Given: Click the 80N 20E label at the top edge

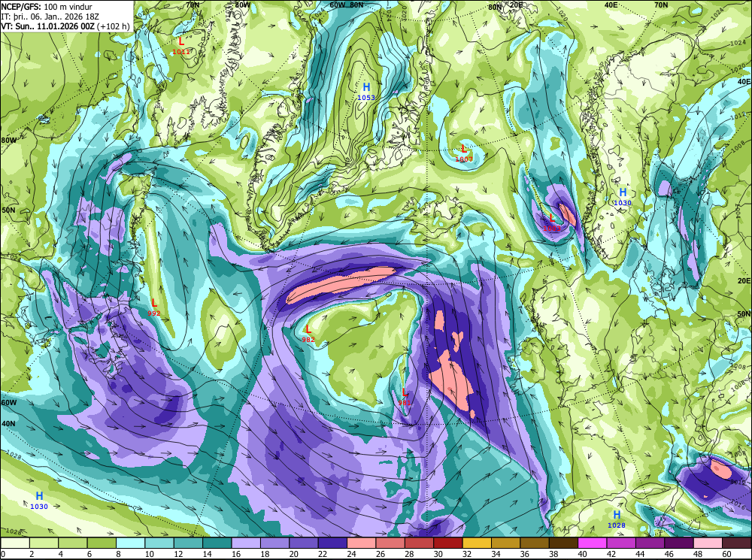Looking at the screenshot, I should (x=505, y=6).
